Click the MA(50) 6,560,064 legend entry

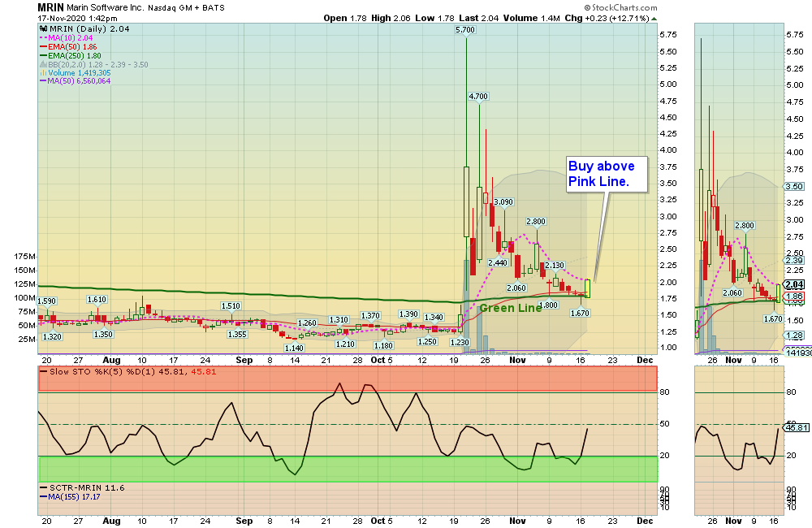coord(75,81)
